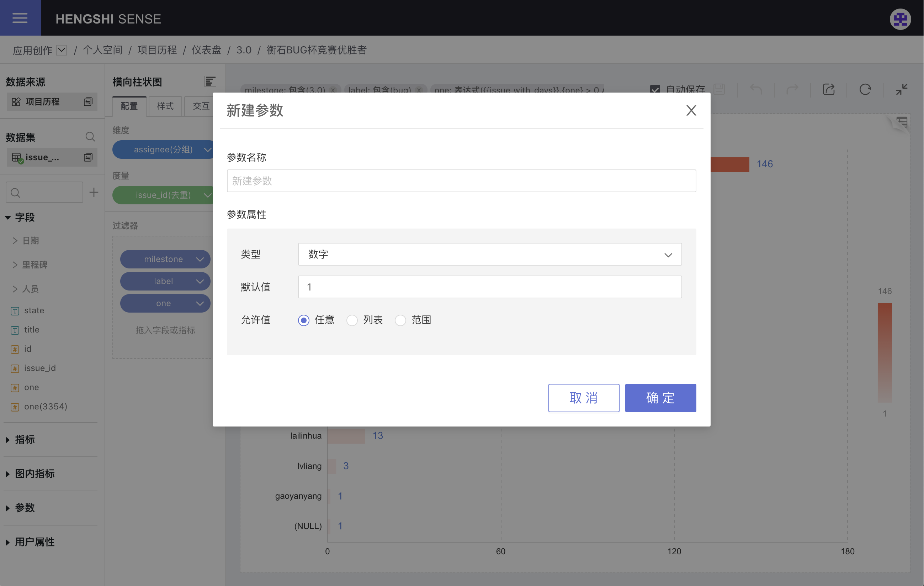Select the 任意 allowed-value radio
This screenshot has width=924, height=586.
click(x=303, y=320)
